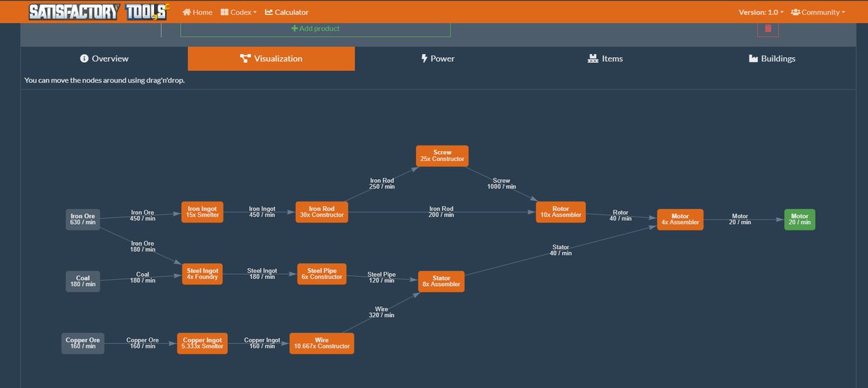Open the Power tab

click(x=438, y=59)
